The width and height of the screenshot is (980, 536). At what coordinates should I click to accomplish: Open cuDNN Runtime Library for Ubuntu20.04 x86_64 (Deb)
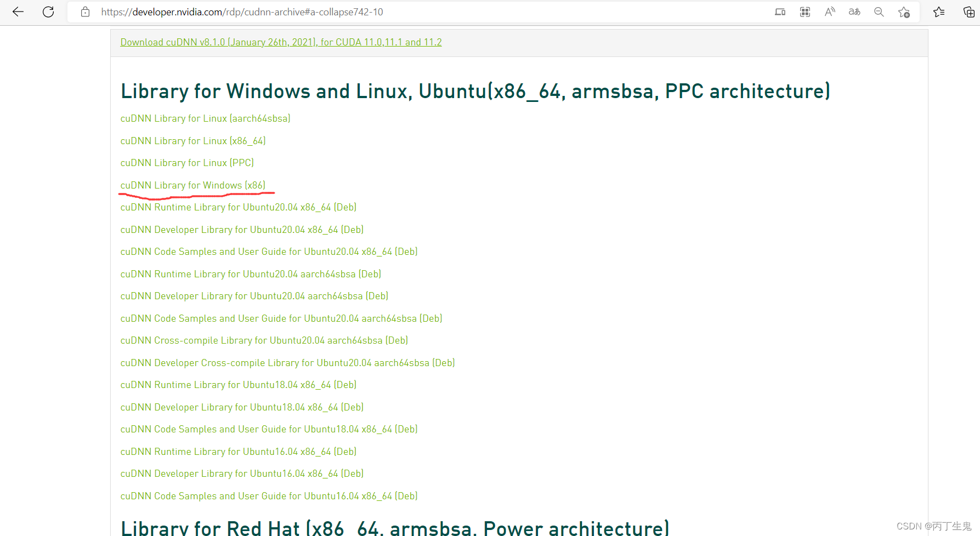[239, 207]
